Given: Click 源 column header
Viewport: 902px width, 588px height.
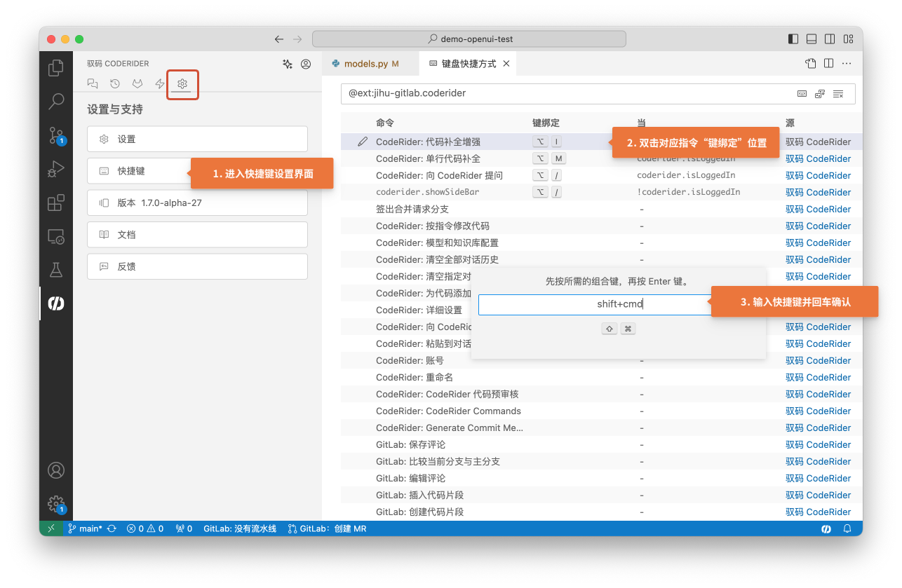Looking at the screenshot, I should [x=790, y=123].
